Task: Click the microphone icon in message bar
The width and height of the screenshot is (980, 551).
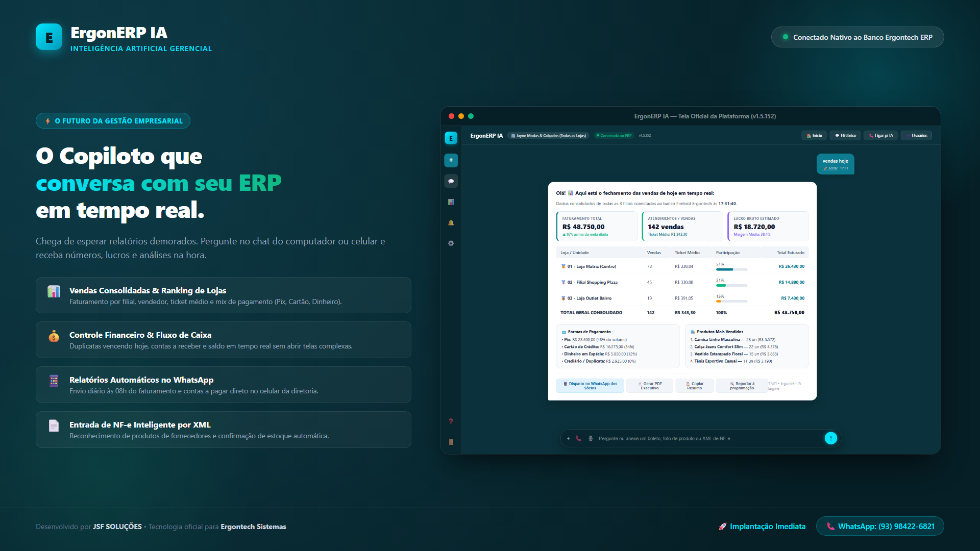Action: (x=591, y=438)
